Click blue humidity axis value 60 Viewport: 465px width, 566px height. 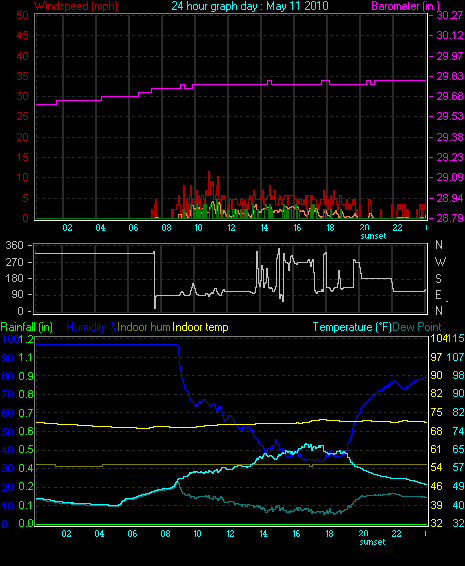click(x=8, y=413)
